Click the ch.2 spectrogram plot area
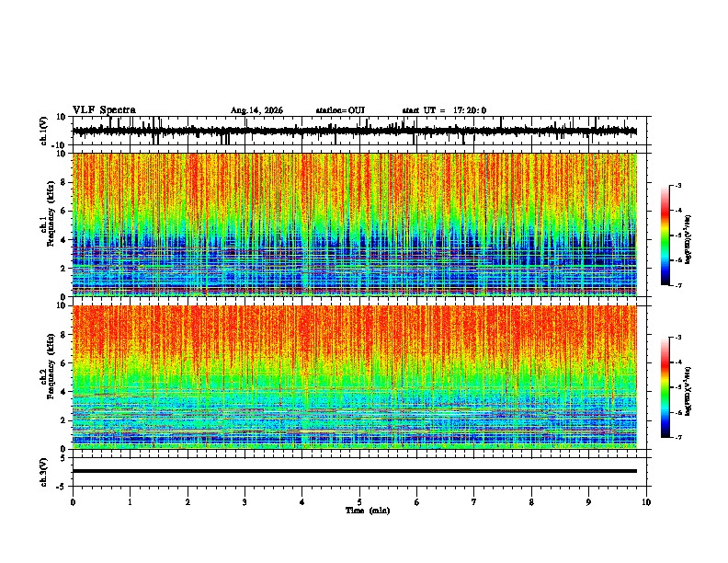Viewport: 728px width, 563px height. (x=354, y=377)
